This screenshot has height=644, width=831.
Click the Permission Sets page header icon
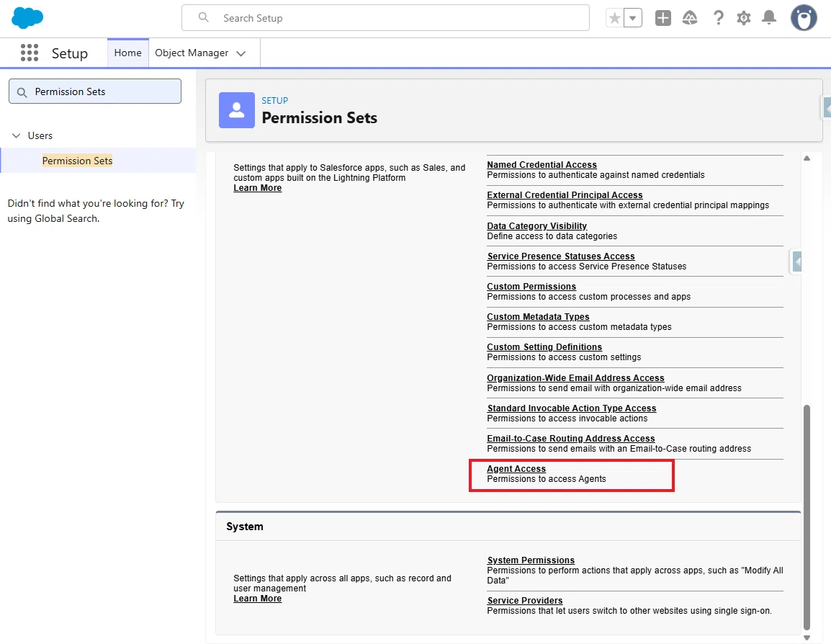237,110
